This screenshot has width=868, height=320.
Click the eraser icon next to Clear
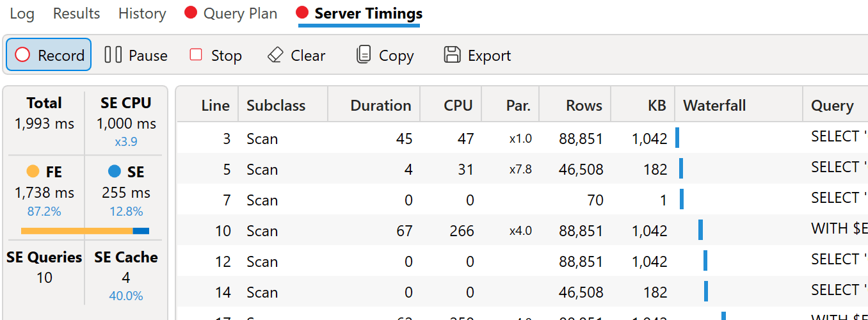[275, 55]
